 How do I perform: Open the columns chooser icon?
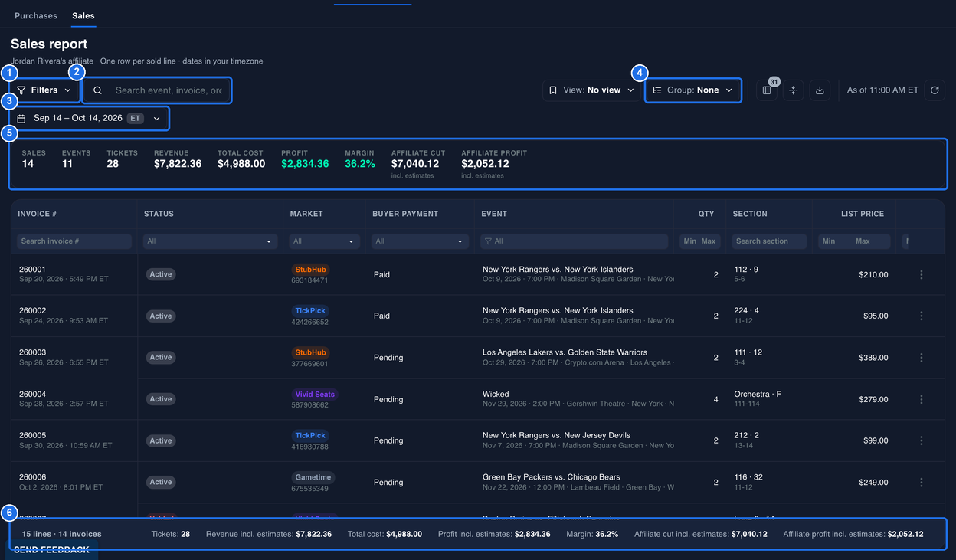(767, 90)
